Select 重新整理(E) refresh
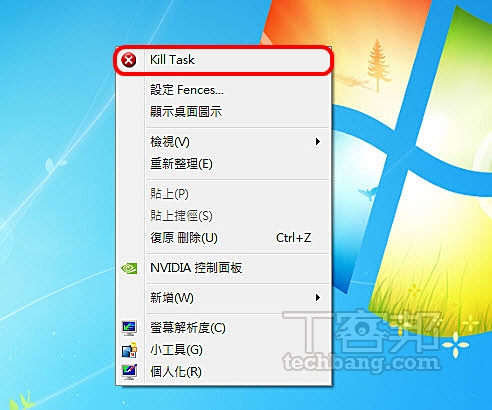 223,164
